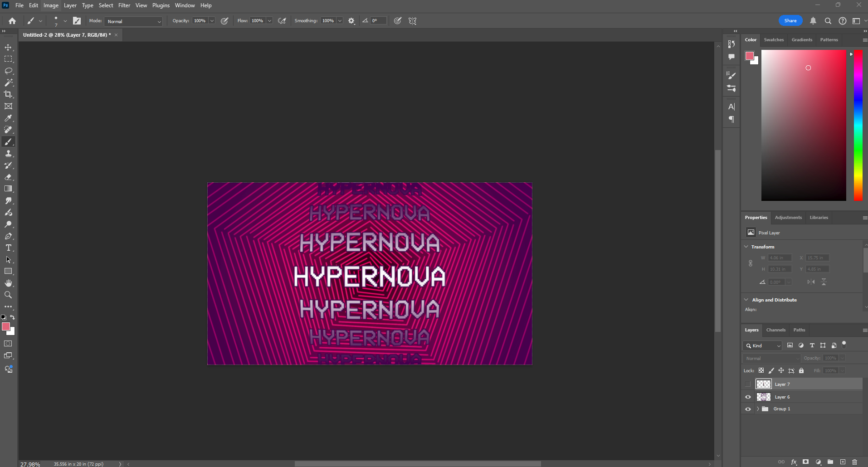Open the brush Mode dropdown
Screen dimensions: 868x467
133,21
